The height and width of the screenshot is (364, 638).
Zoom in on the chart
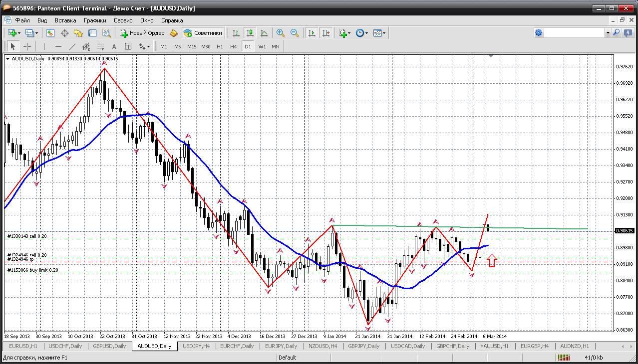(x=281, y=33)
